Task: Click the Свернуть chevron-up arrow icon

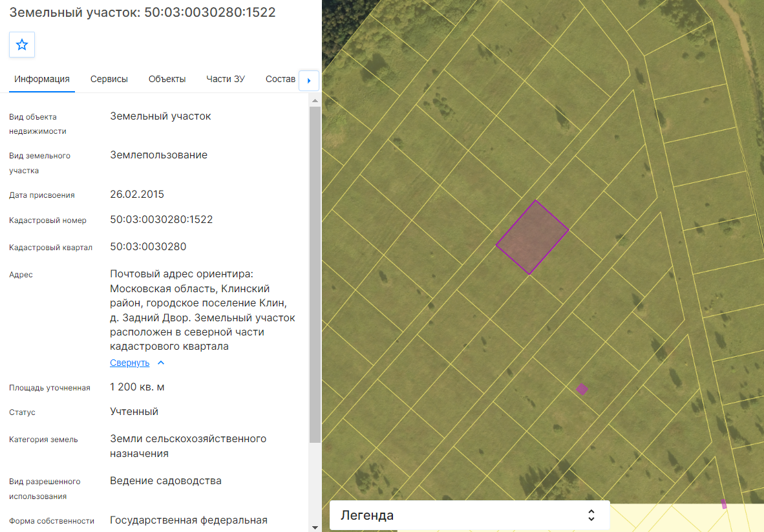Action: (162, 363)
